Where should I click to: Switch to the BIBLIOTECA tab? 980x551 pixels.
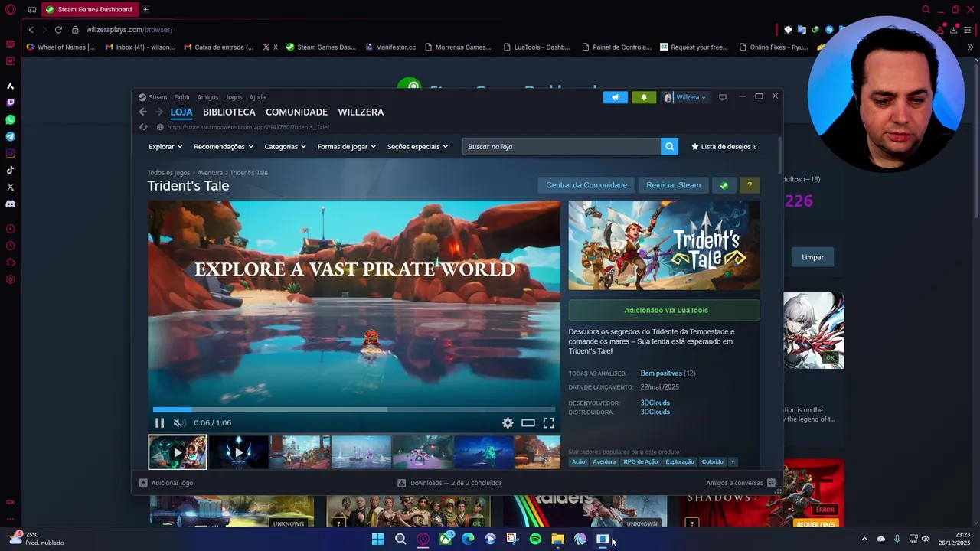(x=229, y=112)
